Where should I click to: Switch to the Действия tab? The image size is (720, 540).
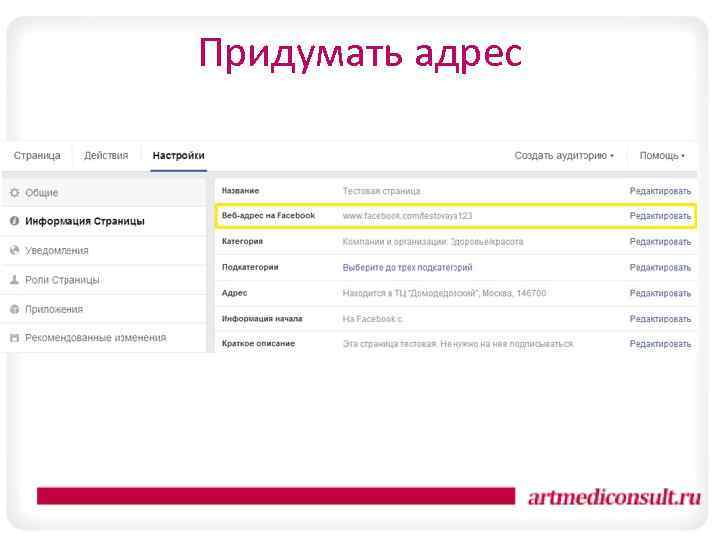click(x=106, y=156)
